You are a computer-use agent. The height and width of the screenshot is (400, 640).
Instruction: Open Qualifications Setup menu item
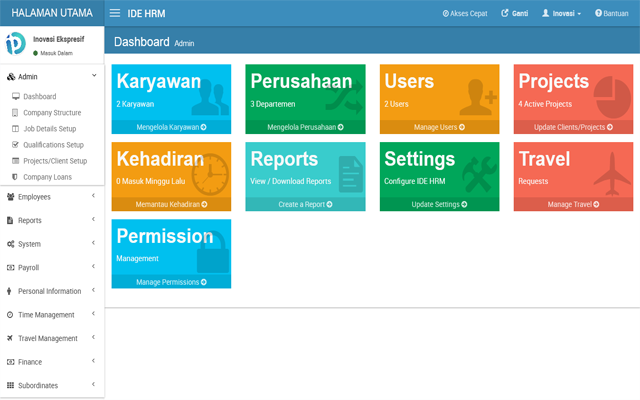[53, 145]
